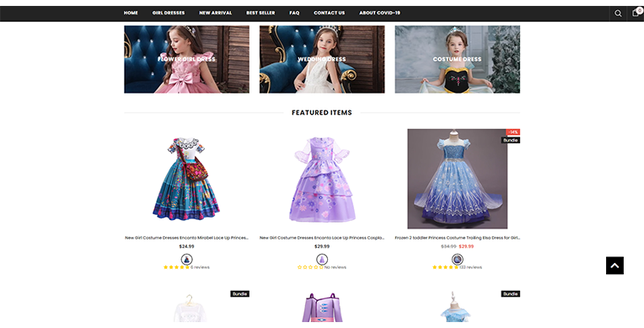The image size is (644, 328).
Task: Open the light blue dress in bottom row
Action: (455, 308)
